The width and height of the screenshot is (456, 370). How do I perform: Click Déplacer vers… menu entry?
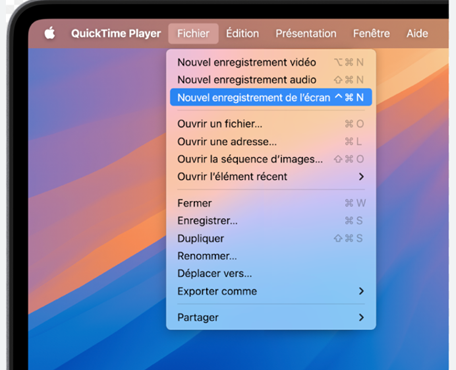pos(271,273)
